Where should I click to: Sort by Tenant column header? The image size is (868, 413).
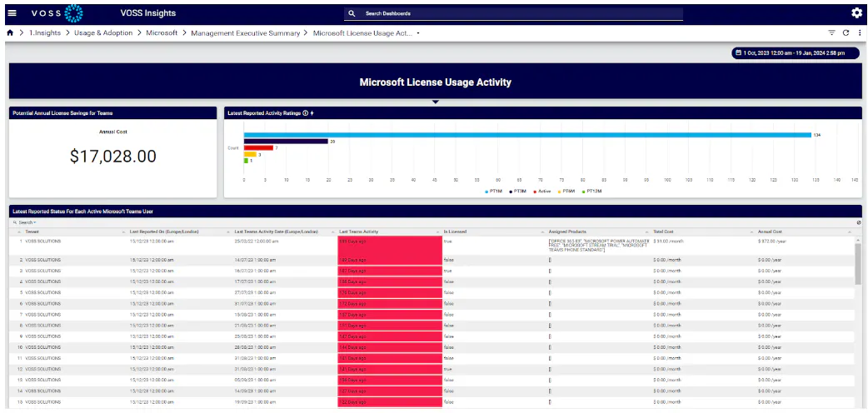click(x=32, y=231)
